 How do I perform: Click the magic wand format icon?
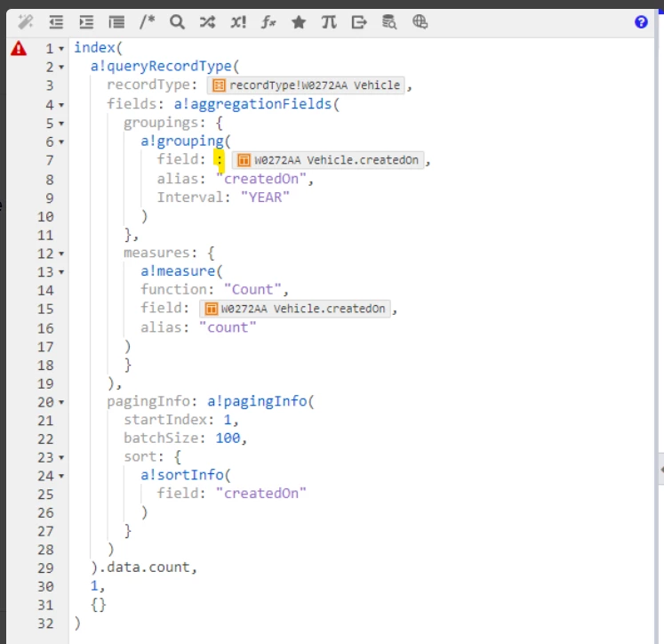[x=26, y=21]
